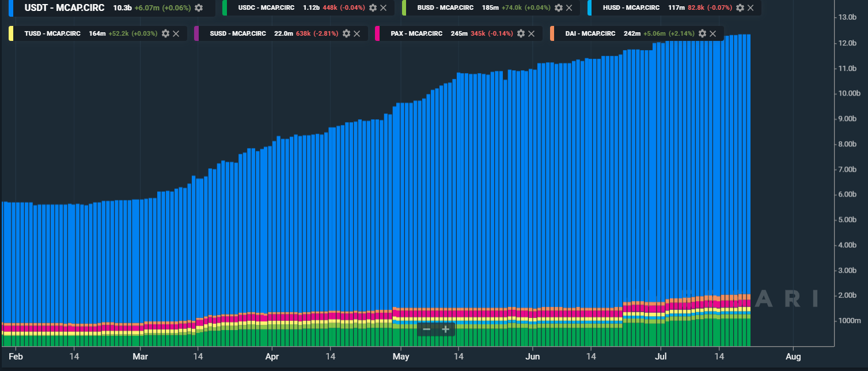Remove TUSD series from the chart
The width and height of the screenshot is (868, 371).
click(x=176, y=33)
